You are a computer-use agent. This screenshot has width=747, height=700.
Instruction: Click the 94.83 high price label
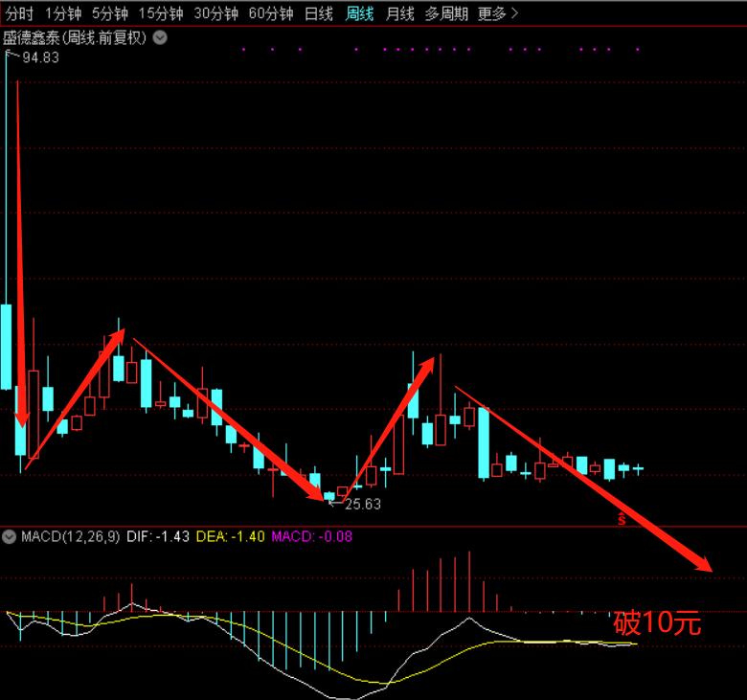(41, 57)
